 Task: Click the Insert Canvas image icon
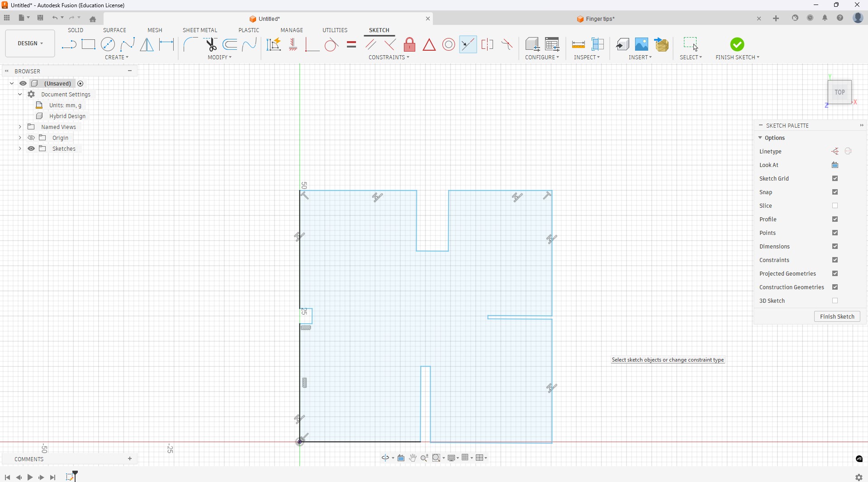click(641, 44)
